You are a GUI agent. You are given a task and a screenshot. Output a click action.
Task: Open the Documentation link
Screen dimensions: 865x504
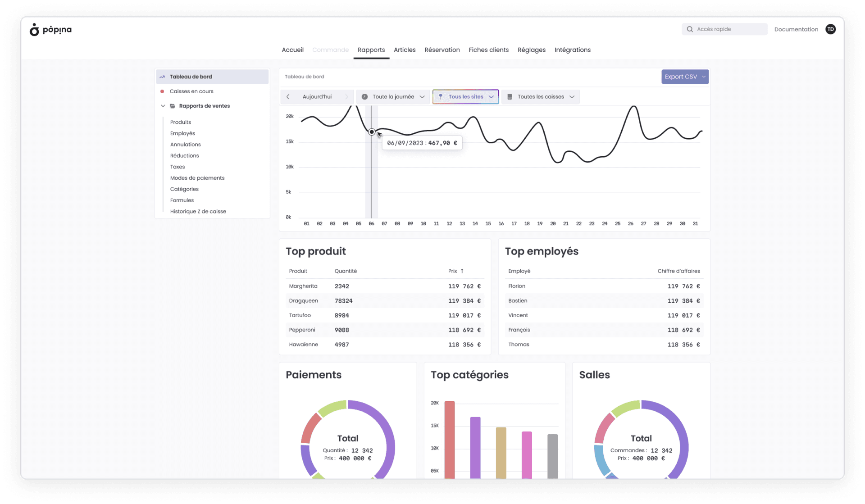coord(796,29)
